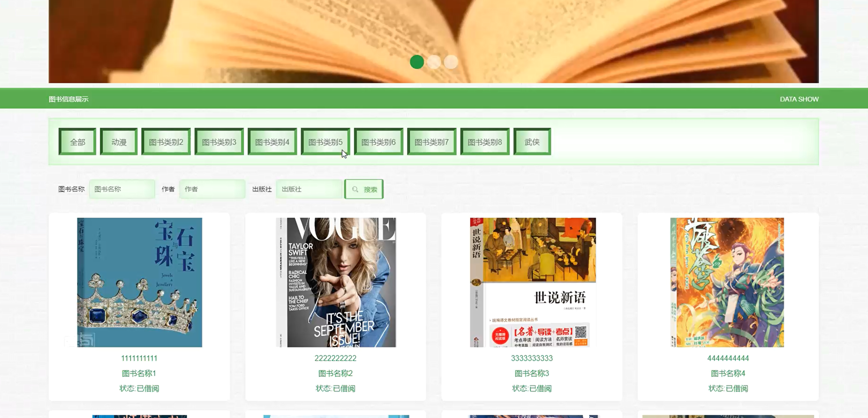Open the 图书名称3 title link

532,374
